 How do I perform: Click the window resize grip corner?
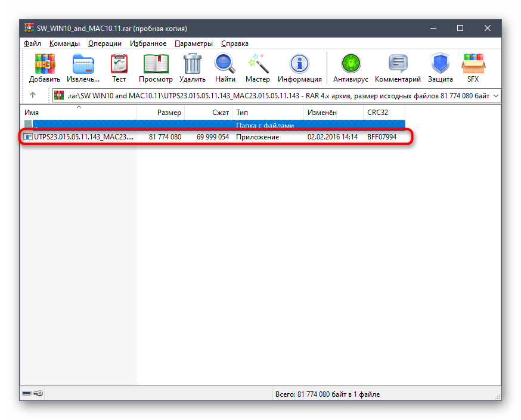498,397
